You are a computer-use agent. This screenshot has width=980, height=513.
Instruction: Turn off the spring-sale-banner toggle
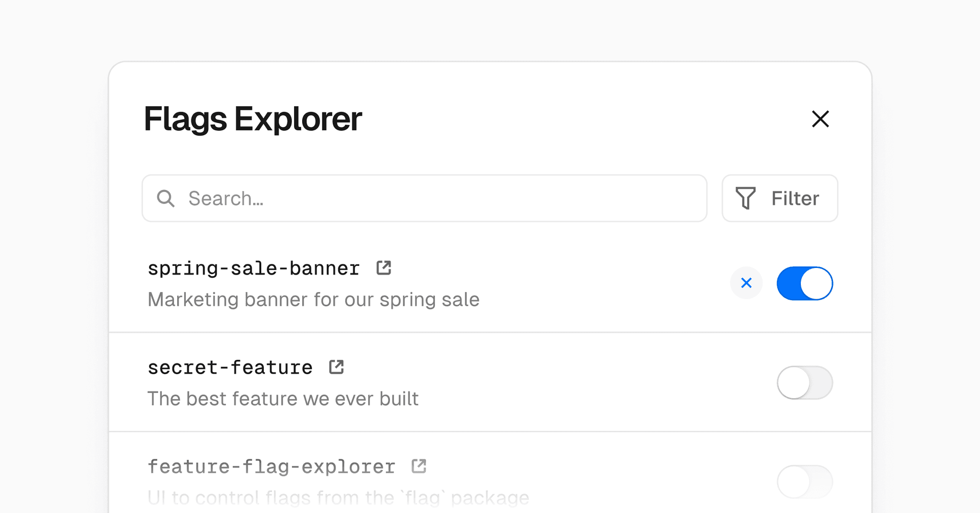804,283
